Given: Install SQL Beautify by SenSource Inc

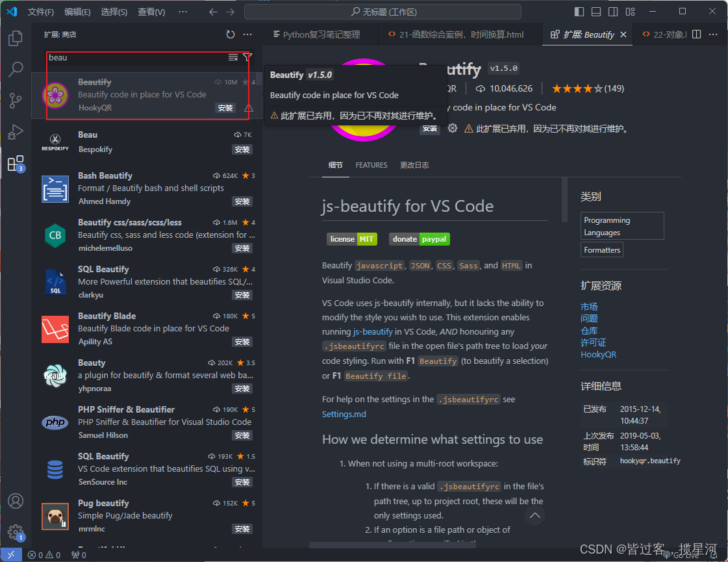Looking at the screenshot, I should [242, 482].
